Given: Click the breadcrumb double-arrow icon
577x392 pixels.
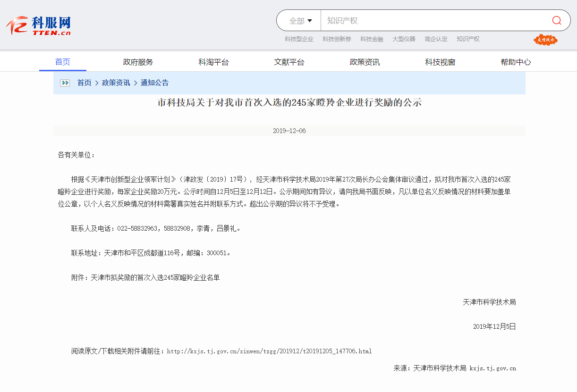Looking at the screenshot, I should click(65, 83).
